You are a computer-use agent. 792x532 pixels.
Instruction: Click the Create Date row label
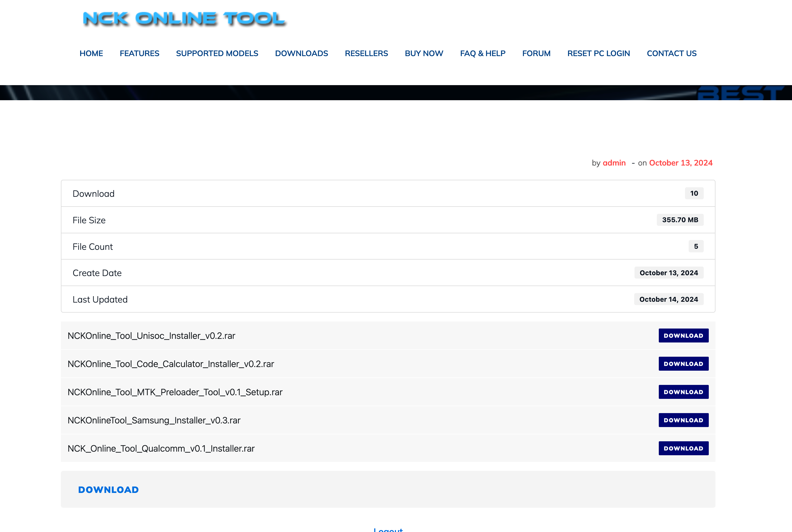(x=97, y=273)
